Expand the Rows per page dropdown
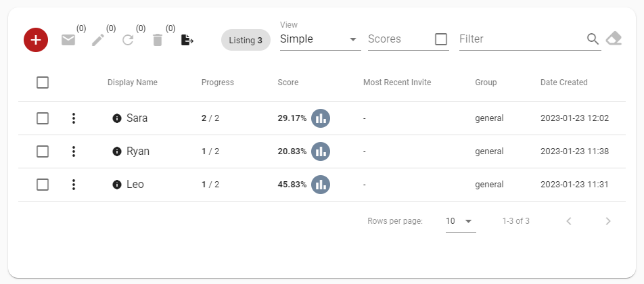 (x=461, y=221)
